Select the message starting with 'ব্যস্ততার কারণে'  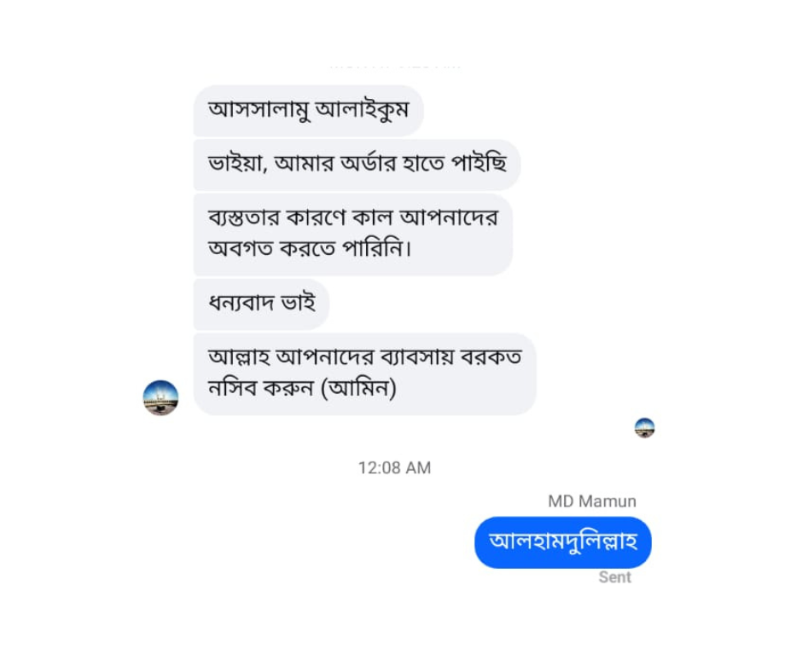(x=352, y=234)
